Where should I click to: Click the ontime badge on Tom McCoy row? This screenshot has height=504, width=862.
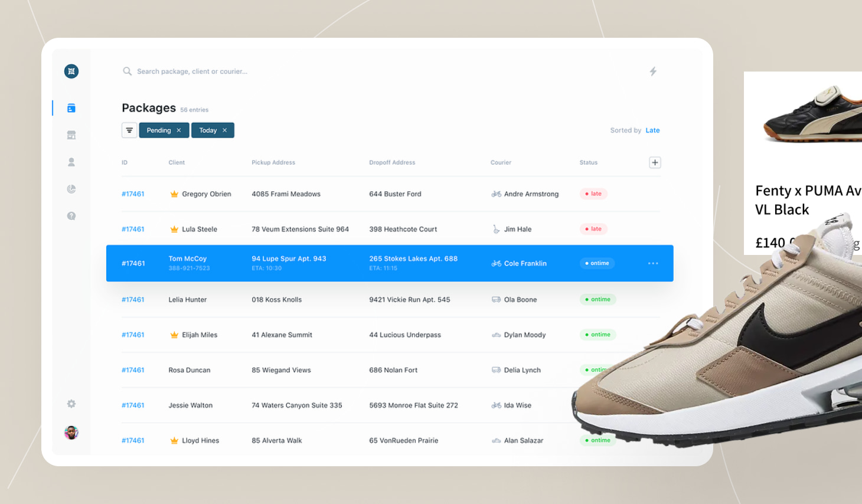[x=597, y=263]
